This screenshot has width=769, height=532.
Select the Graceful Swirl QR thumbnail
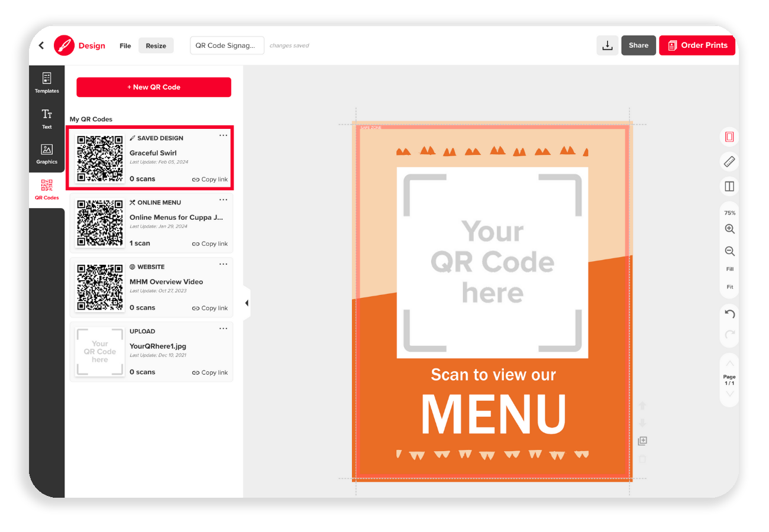100,158
